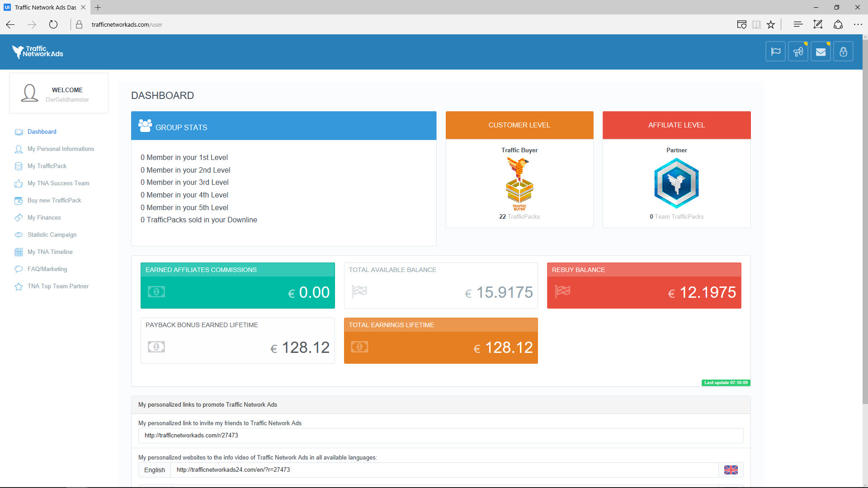Click the friend invite link field
868x488 pixels.
point(440,436)
